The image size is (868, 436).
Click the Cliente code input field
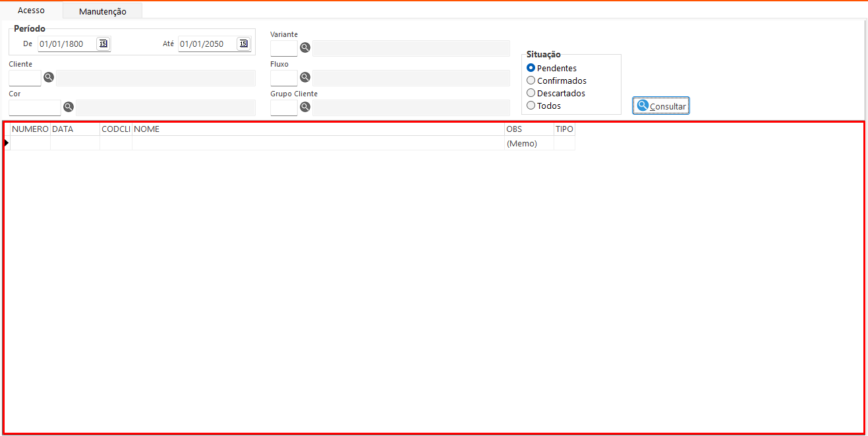[25, 78]
